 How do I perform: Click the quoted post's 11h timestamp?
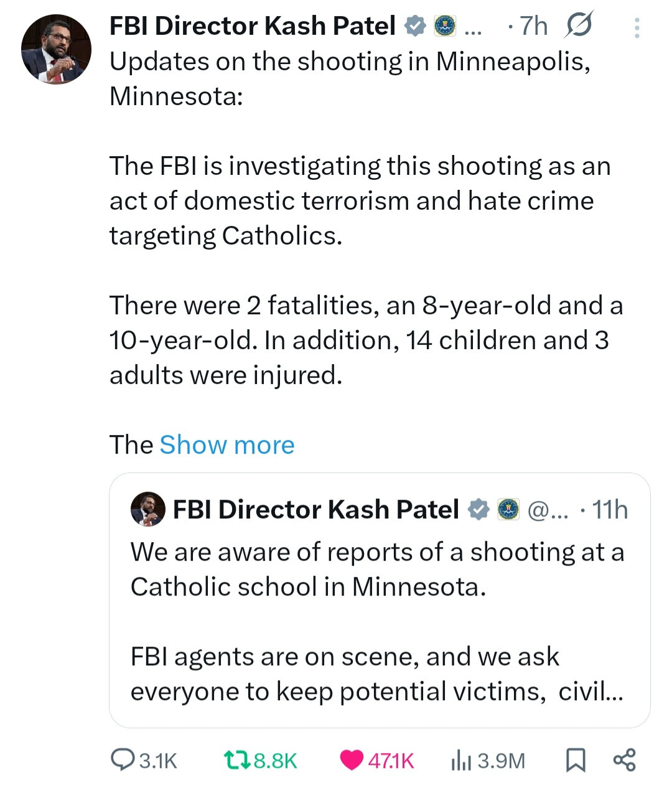609,510
